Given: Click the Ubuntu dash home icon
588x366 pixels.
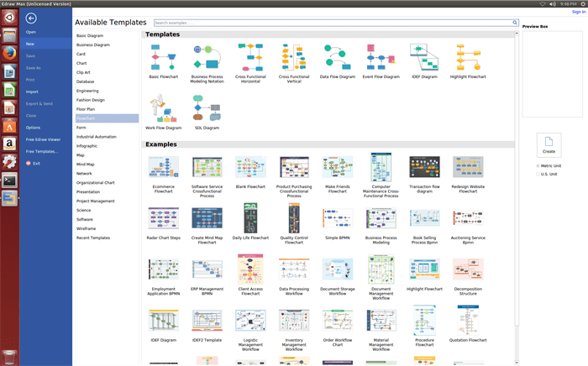Looking at the screenshot, I should tap(9, 18).
